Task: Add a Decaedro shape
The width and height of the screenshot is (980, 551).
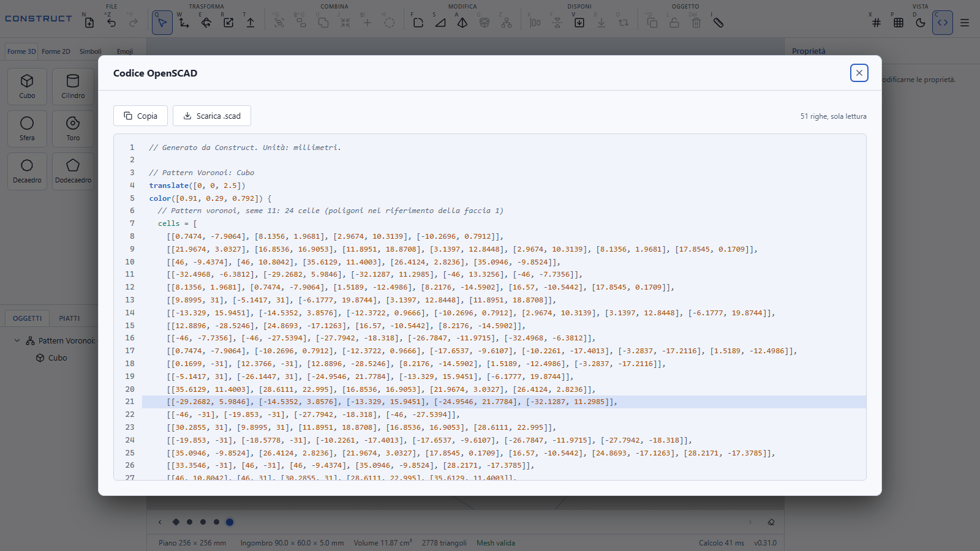Action: 28,171
